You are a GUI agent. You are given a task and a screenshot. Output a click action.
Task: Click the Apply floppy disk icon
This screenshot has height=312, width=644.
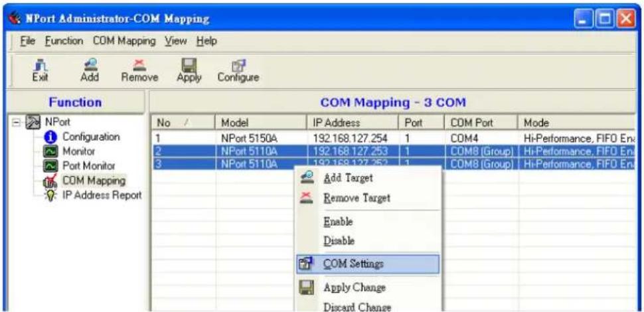[x=189, y=65]
